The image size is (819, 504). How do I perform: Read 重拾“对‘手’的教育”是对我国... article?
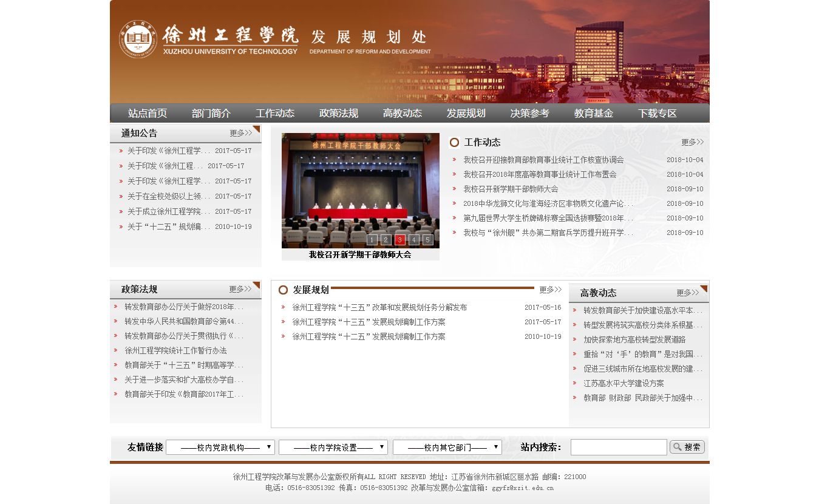(643, 354)
